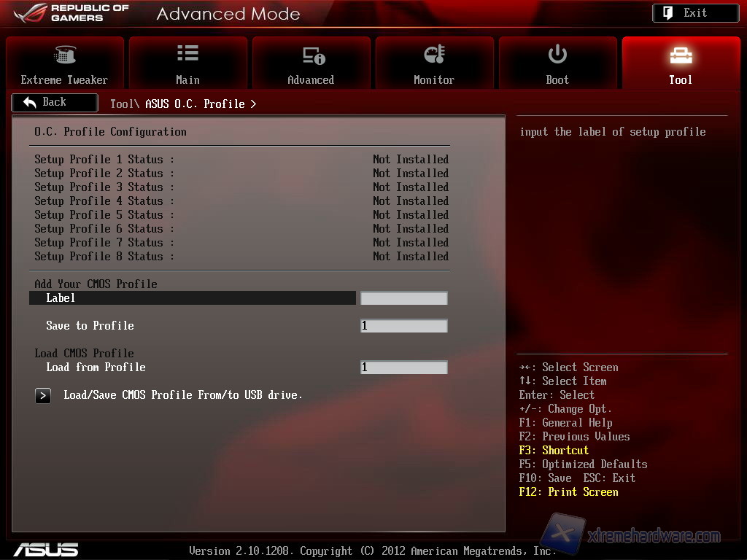Select the Load from Profile number field
The width and height of the screenshot is (747, 560).
click(403, 367)
